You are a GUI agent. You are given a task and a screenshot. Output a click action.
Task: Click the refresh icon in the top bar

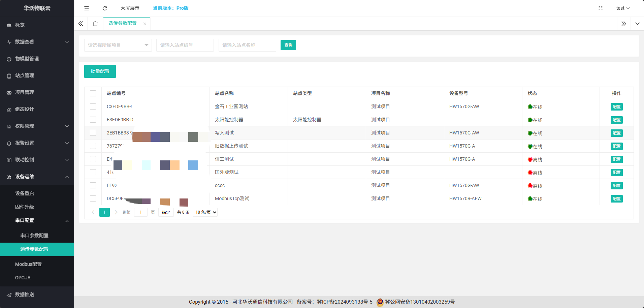point(105,8)
